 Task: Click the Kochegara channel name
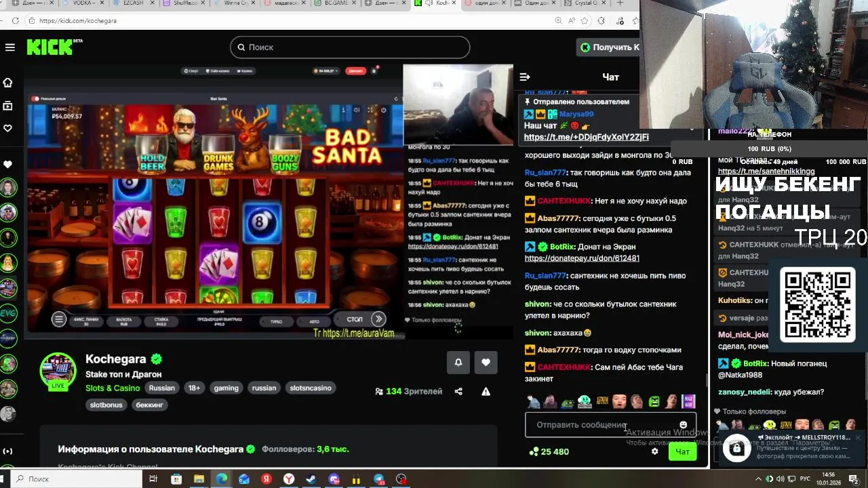[116, 359]
